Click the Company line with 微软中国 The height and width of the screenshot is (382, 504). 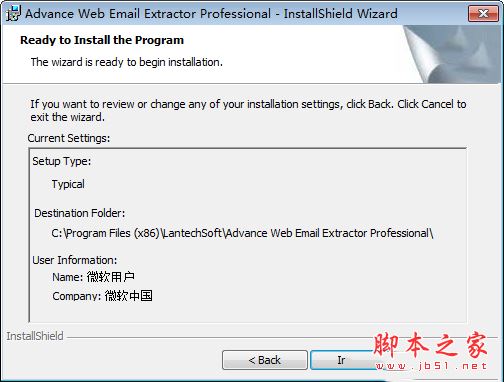pos(102,296)
